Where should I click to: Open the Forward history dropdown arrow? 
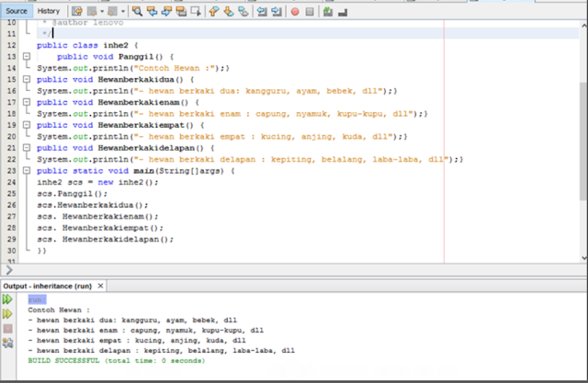click(x=122, y=12)
